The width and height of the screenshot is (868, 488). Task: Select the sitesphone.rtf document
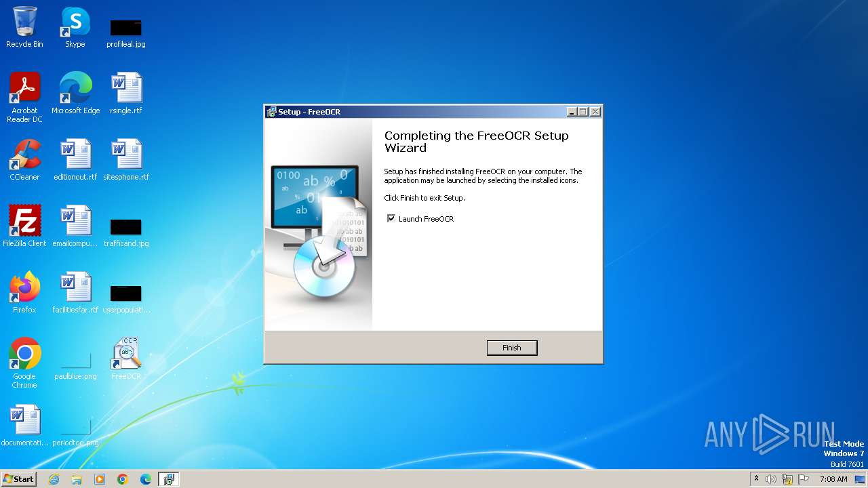point(126,161)
